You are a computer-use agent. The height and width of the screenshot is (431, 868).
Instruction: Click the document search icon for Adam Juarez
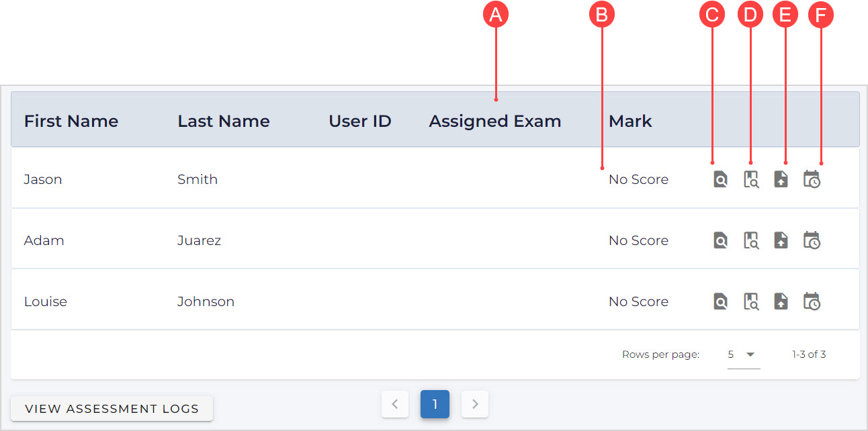pos(720,240)
